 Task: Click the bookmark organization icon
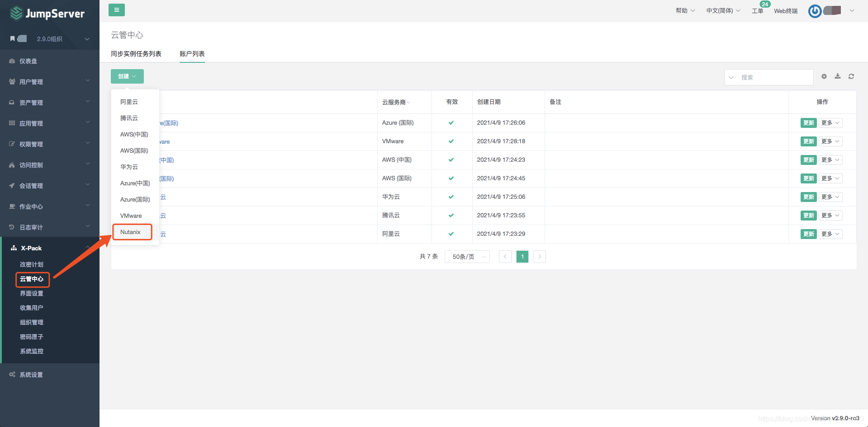13,39
